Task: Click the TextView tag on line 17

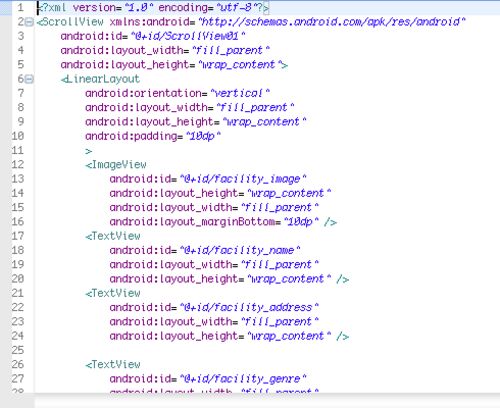Action: coord(113,236)
